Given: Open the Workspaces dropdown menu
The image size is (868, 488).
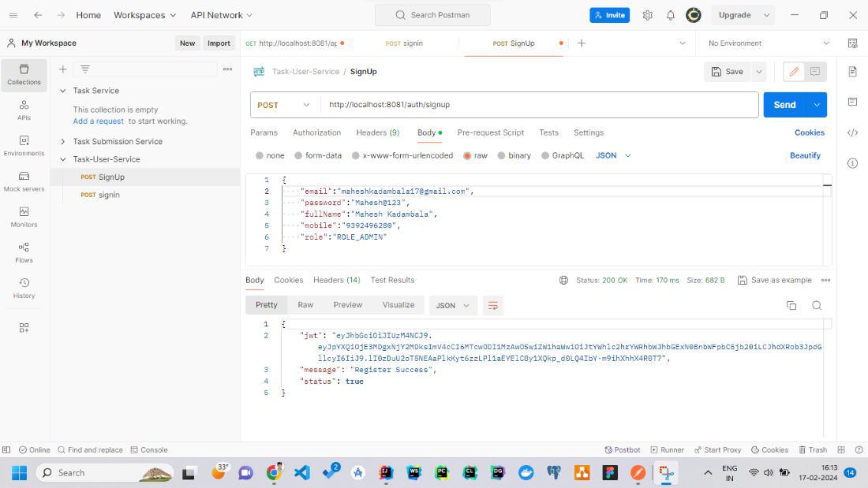Looking at the screenshot, I should (x=144, y=15).
